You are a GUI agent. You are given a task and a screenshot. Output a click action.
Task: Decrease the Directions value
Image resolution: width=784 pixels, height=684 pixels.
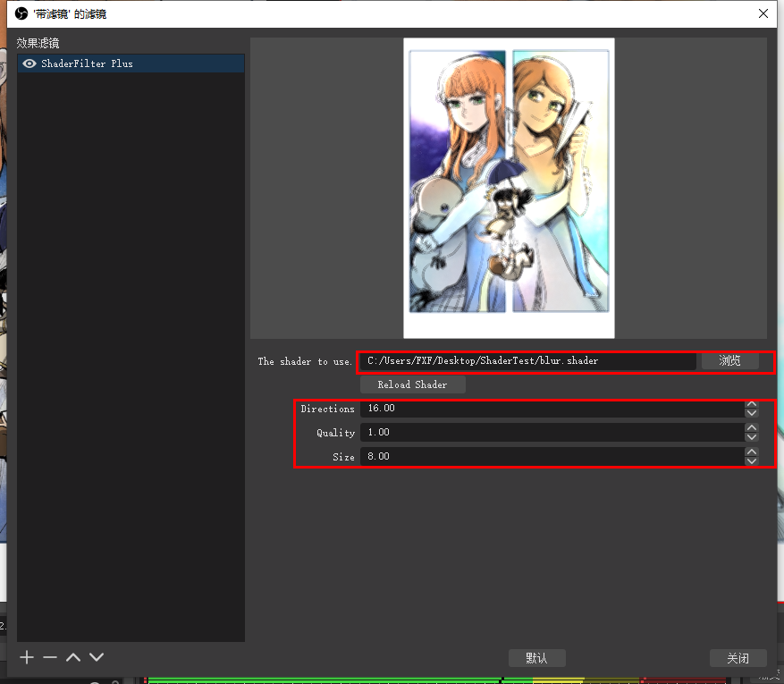pyautogui.click(x=751, y=413)
